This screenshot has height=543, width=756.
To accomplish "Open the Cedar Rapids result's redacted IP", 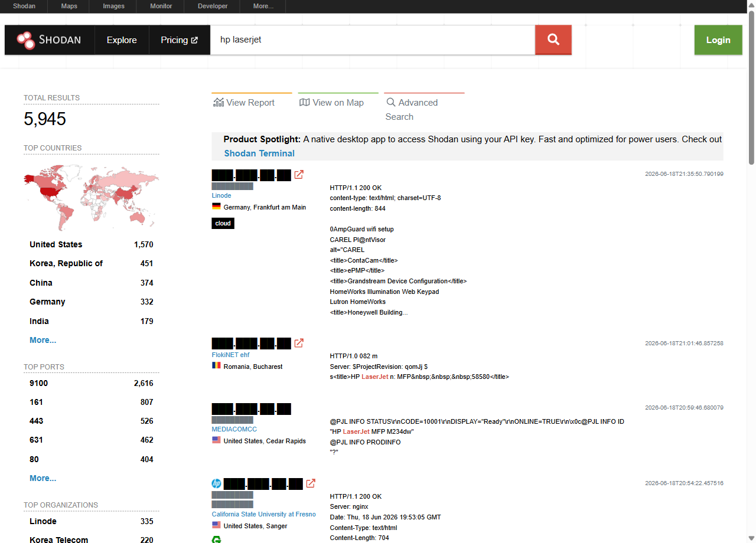I will click(x=252, y=409).
